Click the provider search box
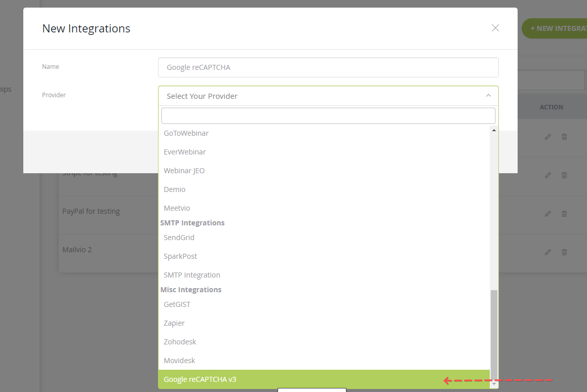The height and width of the screenshot is (392, 587). tap(328, 115)
